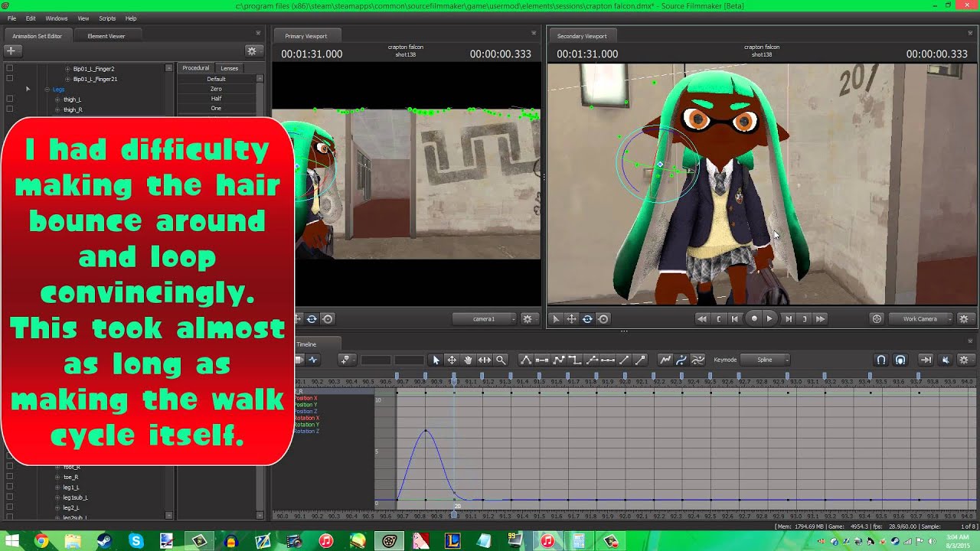980x551 pixels.
Task: Pick the horizontal scale keys tool
Action: (x=485, y=360)
